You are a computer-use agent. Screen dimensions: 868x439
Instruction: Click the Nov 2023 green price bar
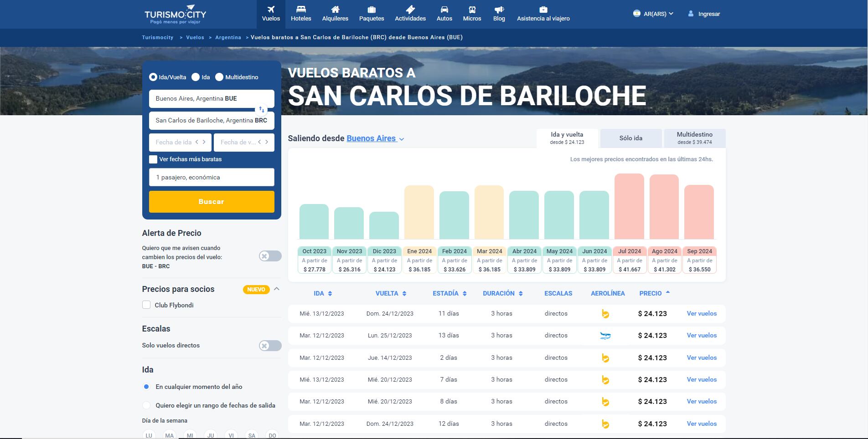tap(349, 223)
